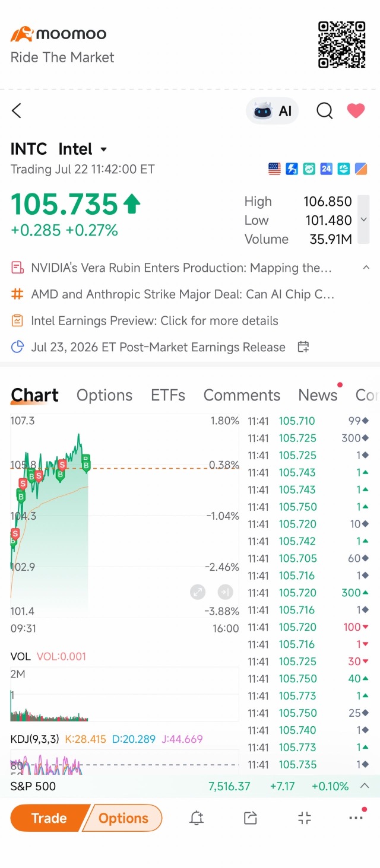Toggle the chart jump-to-latest arrow button

point(224,592)
